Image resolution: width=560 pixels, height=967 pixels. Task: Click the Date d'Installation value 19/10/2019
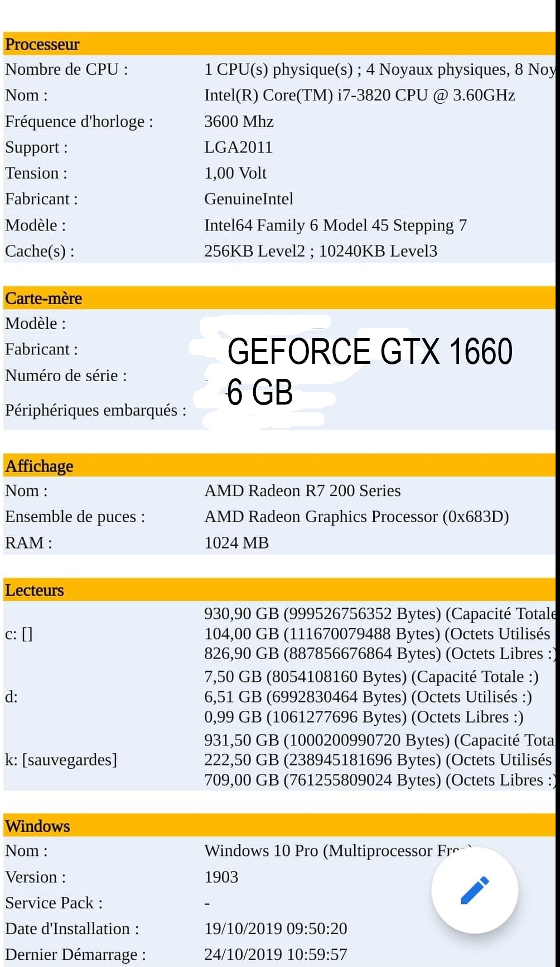[x=276, y=928]
